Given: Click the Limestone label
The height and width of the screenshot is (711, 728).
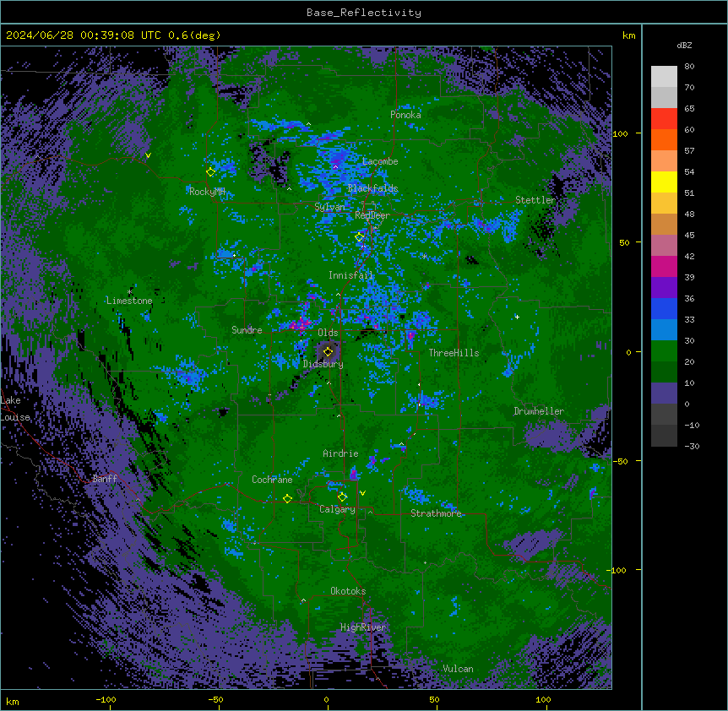Looking at the screenshot, I should tap(129, 301).
